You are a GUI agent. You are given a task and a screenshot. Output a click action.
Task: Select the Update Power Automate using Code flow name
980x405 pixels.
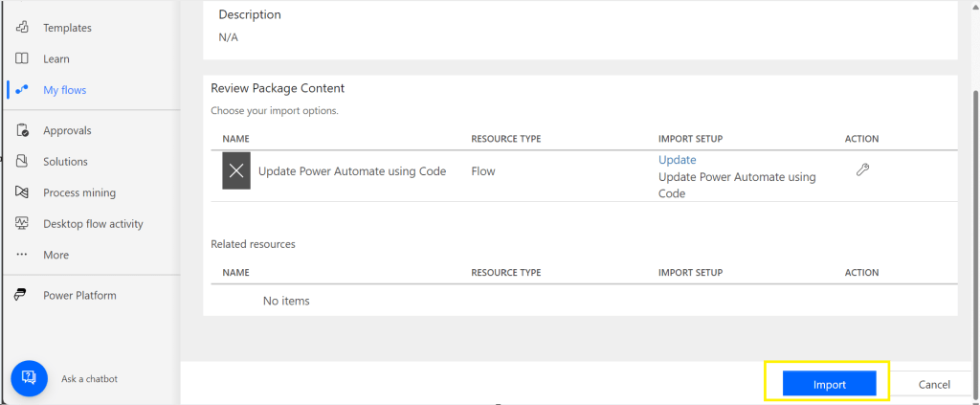[352, 171]
